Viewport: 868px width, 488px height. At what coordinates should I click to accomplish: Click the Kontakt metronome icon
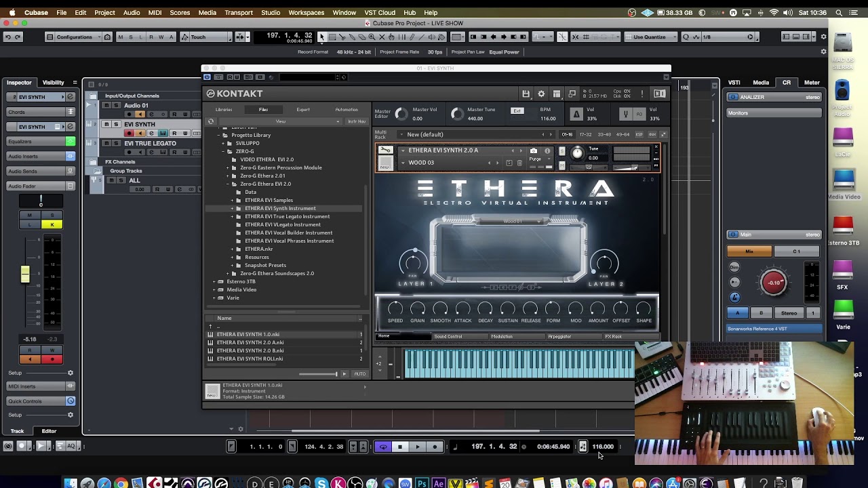point(576,114)
